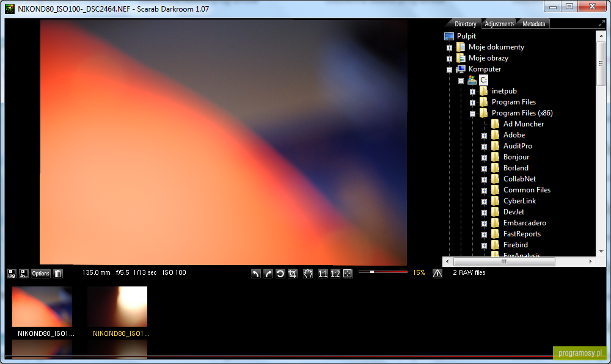
Task: Click the horizontal scrollbar right arrow
Action: click(x=591, y=261)
